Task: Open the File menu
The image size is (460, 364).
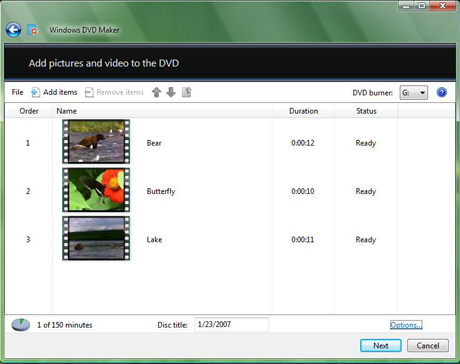Action: 17,92
